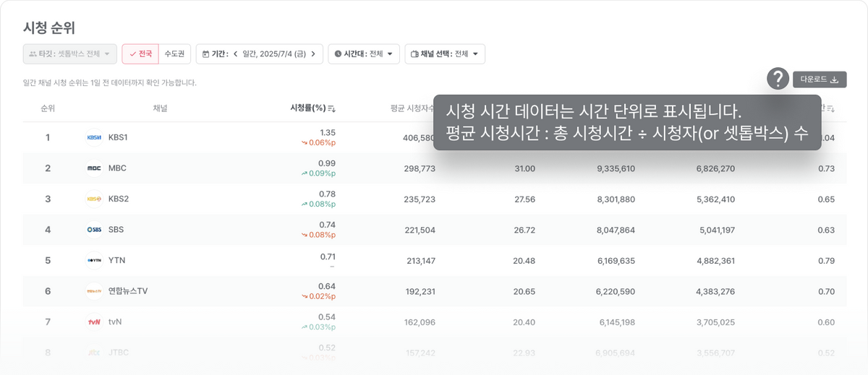Click the value 8,301,880 in KBS2 row
This screenshot has width=868, height=375.
(x=616, y=199)
